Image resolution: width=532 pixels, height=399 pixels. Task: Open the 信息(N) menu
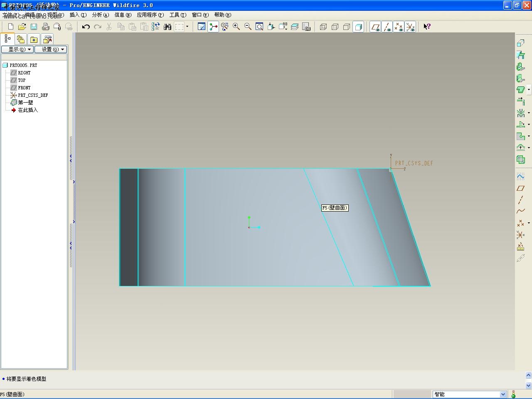(x=123, y=15)
